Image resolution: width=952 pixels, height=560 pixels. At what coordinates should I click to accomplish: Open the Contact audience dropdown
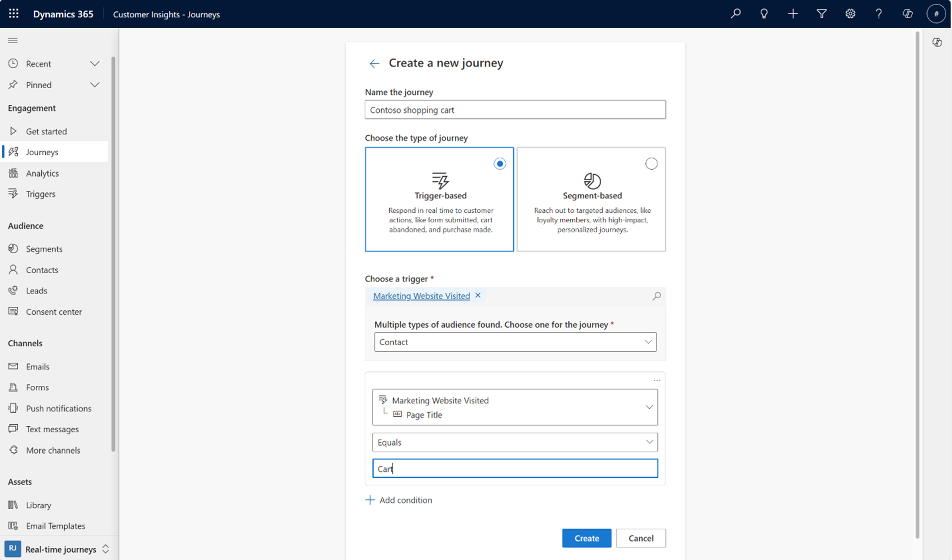coord(515,342)
